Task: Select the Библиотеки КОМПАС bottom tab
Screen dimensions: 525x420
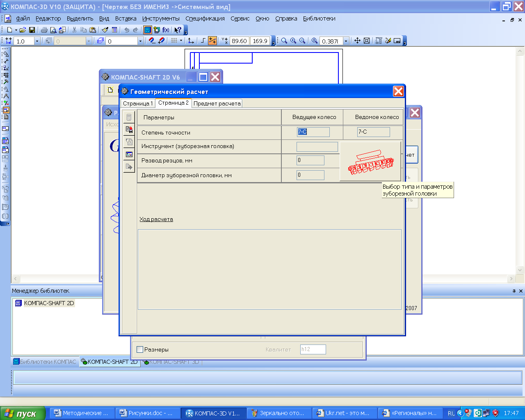Action: click(45, 362)
